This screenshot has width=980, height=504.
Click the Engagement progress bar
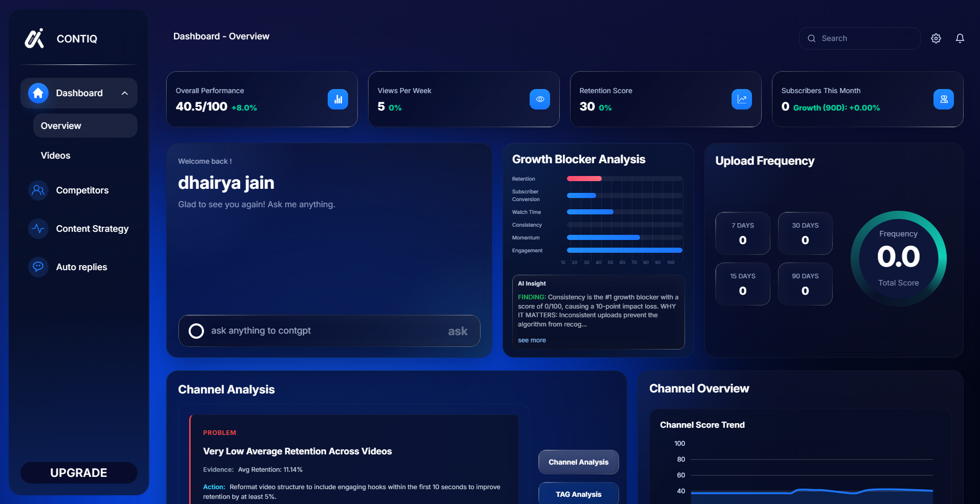pos(625,250)
